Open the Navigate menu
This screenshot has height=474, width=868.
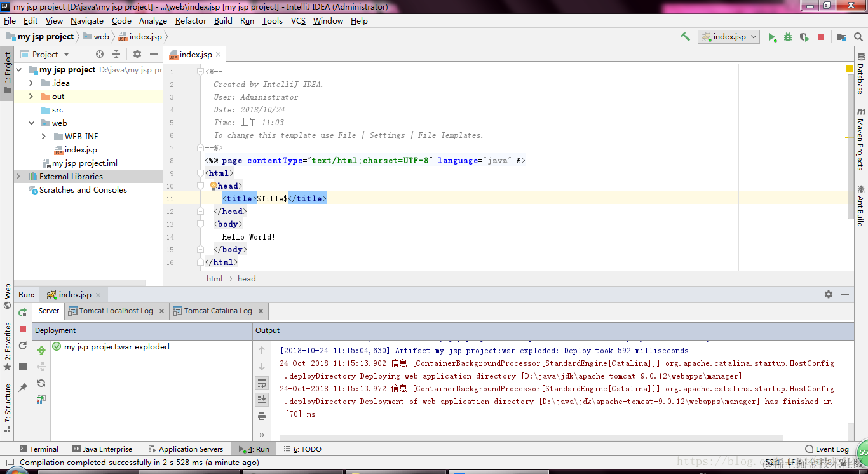tap(87, 21)
